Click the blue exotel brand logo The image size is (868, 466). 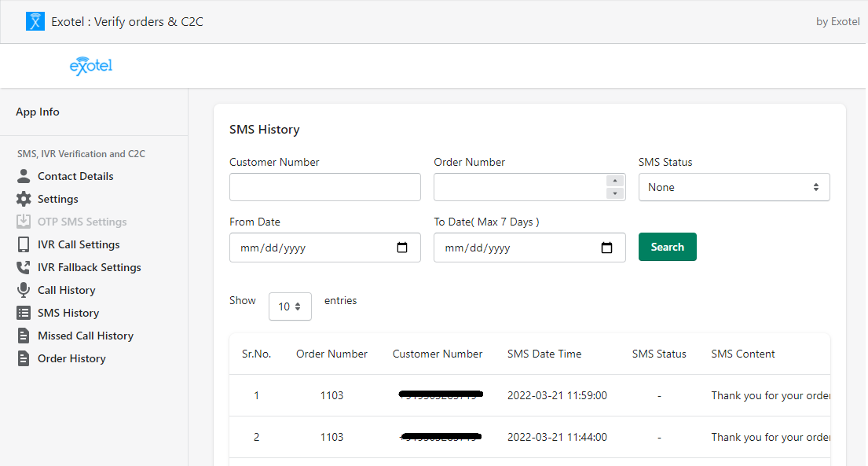(91, 66)
